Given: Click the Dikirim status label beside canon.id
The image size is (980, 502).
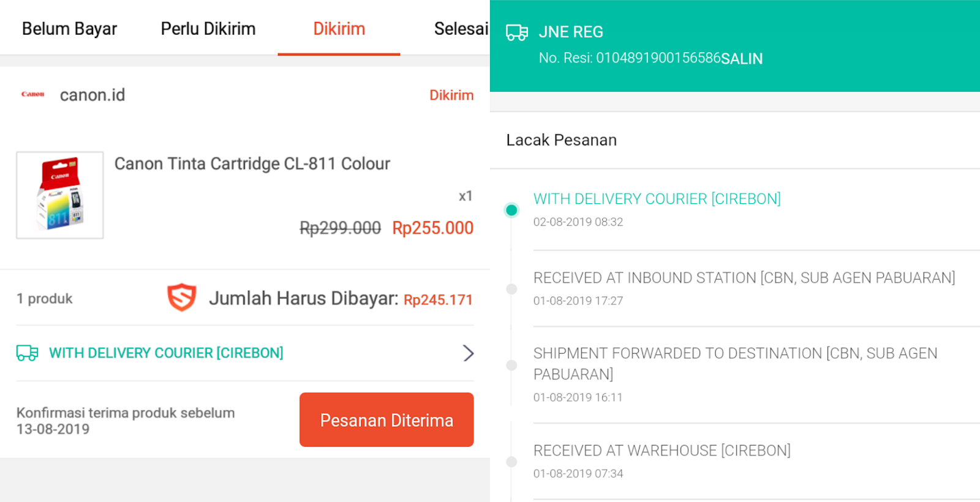Looking at the screenshot, I should tap(451, 95).
